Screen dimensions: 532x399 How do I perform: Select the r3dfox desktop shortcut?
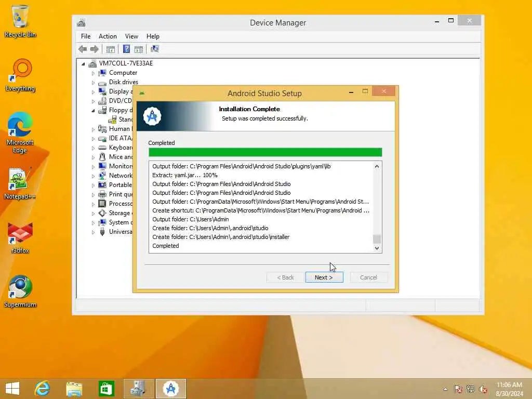(x=20, y=237)
